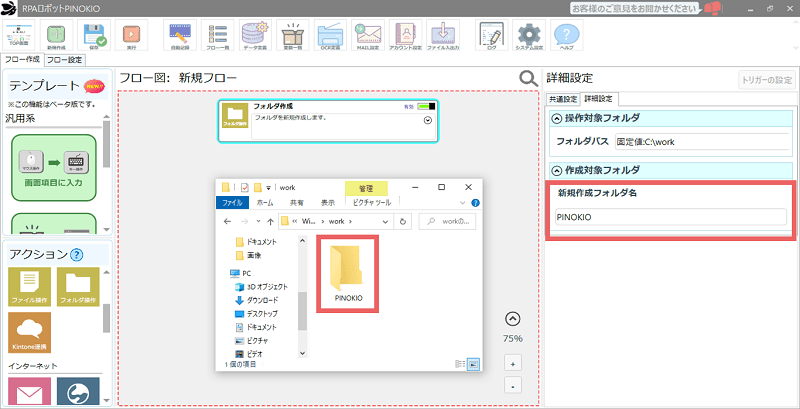Select the Kintone連携 action tile
Screen dimensions: 800x409
click(29, 332)
